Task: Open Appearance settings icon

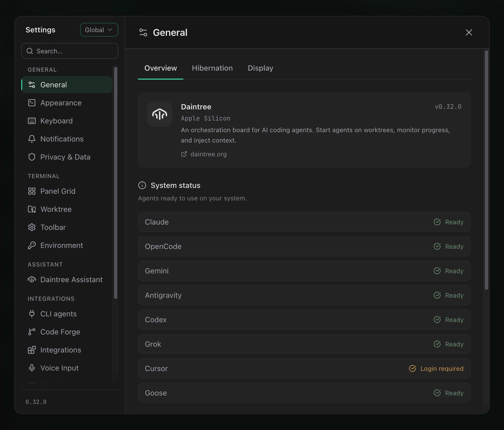Action: (32, 103)
